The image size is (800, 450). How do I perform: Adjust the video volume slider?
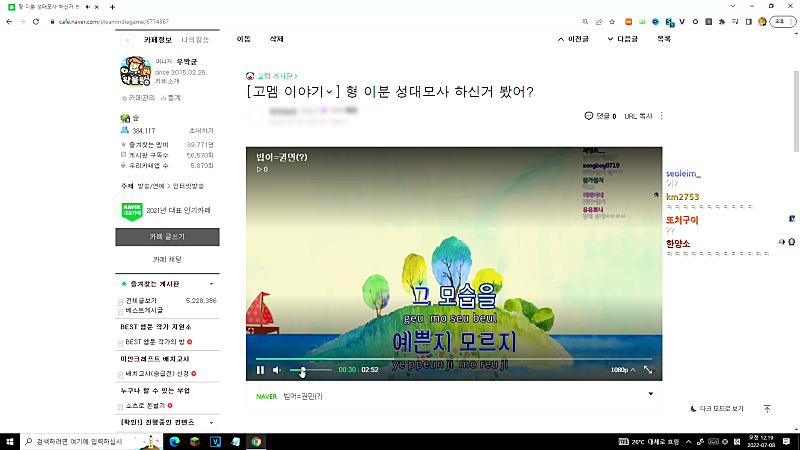310,370
